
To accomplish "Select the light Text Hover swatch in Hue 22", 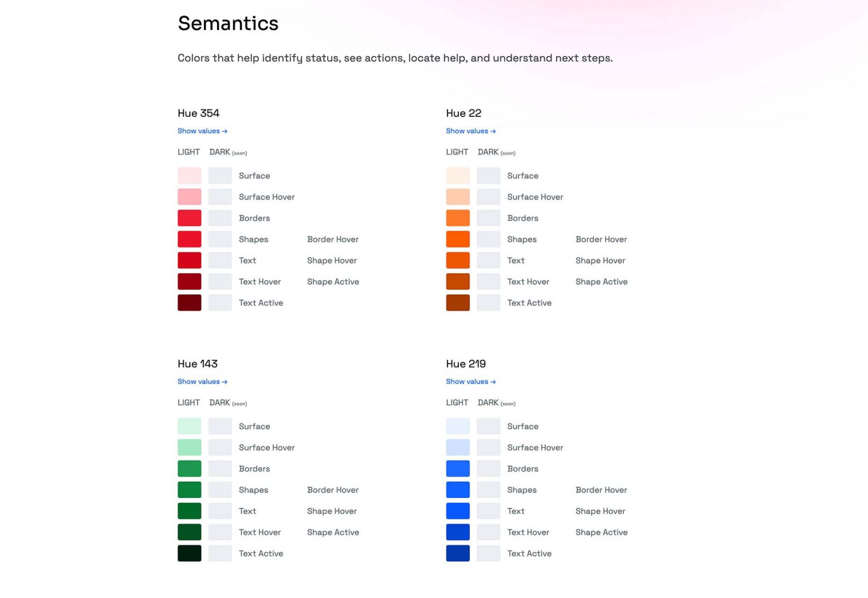I will click(x=458, y=282).
